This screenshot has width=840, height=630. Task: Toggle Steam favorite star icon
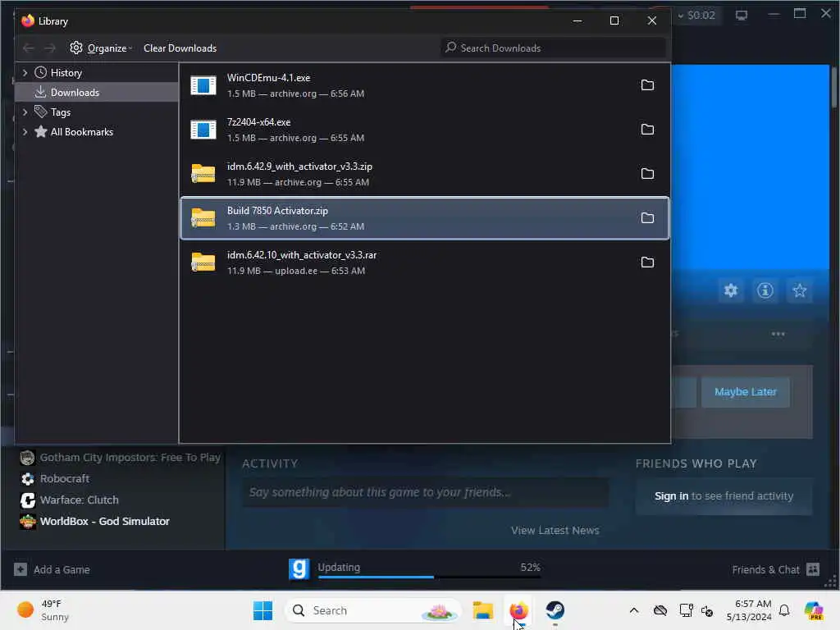[799, 291]
